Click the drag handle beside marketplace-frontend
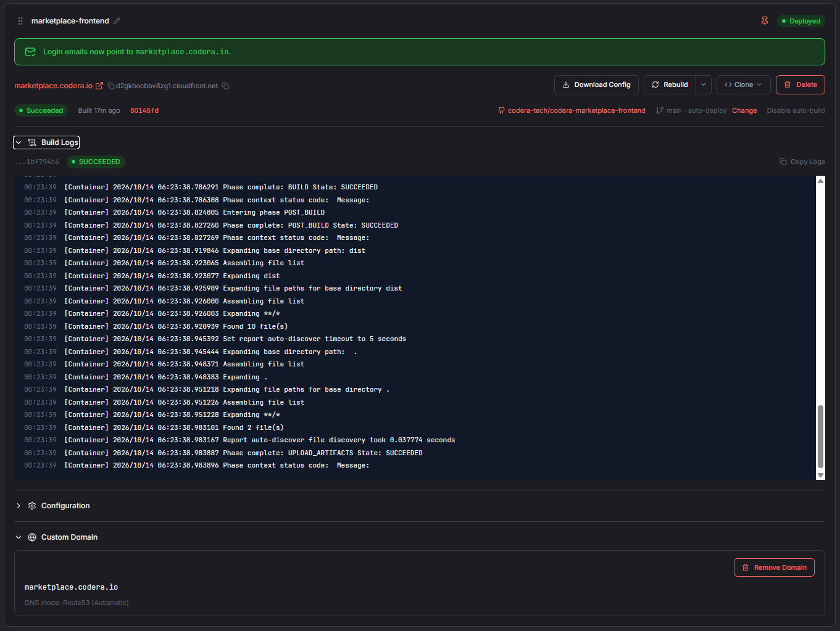This screenshot has width=840, height=631. 20,21
